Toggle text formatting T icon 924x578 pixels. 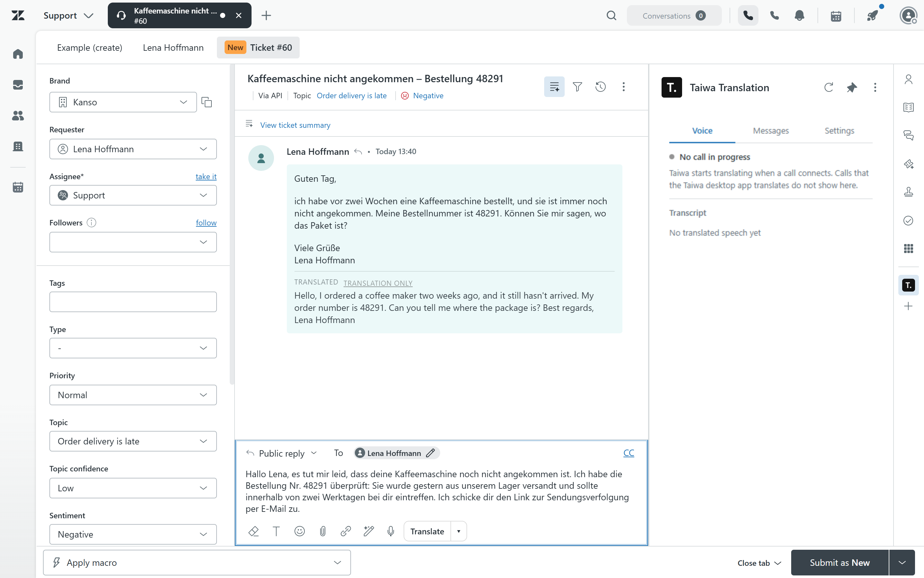point(277,531)
